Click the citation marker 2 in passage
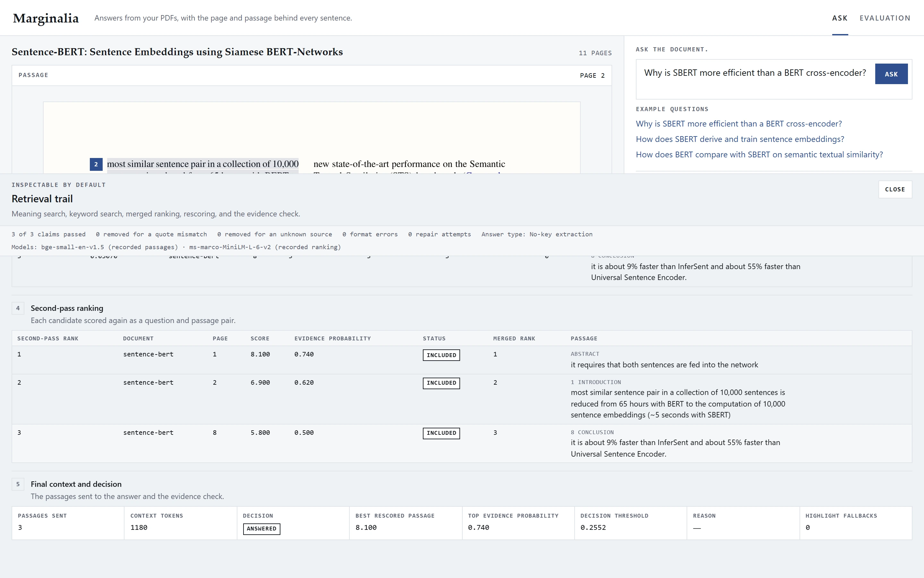Viewport: 924px width, 578px height. tap(96, 164)
